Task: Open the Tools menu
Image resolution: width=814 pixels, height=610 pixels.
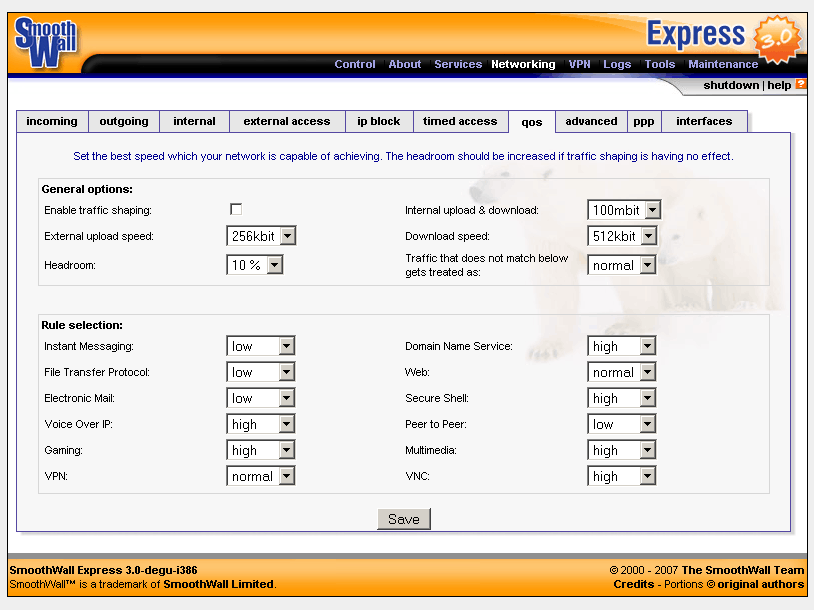Action: tap(659, 64)
